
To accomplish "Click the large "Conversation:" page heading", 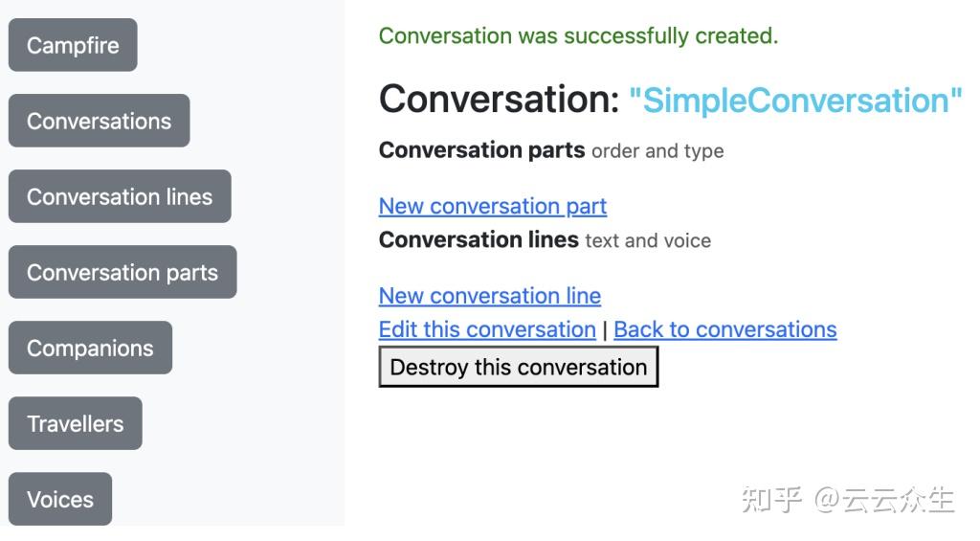I will pos(500,100).
